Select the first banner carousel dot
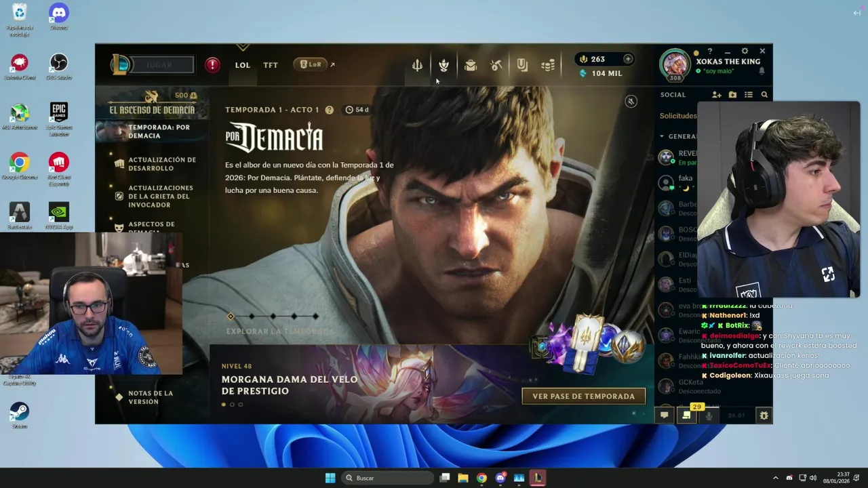 (x=224, y=405)
